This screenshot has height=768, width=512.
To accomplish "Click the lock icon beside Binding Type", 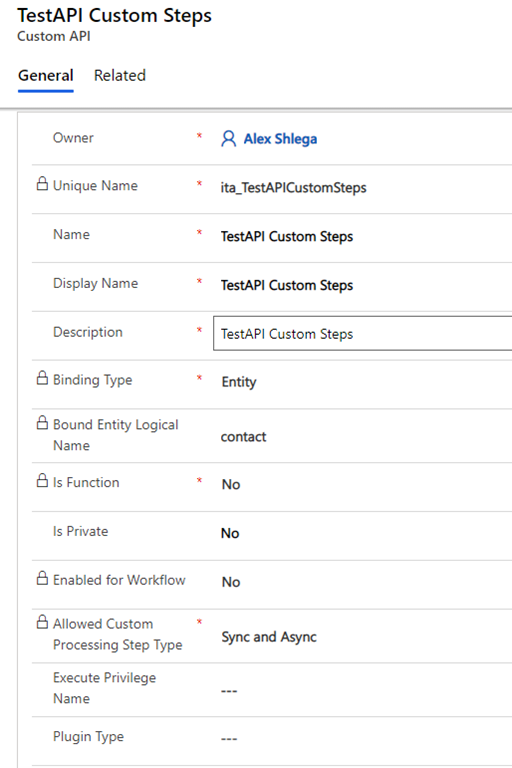I will click(43, 378).
